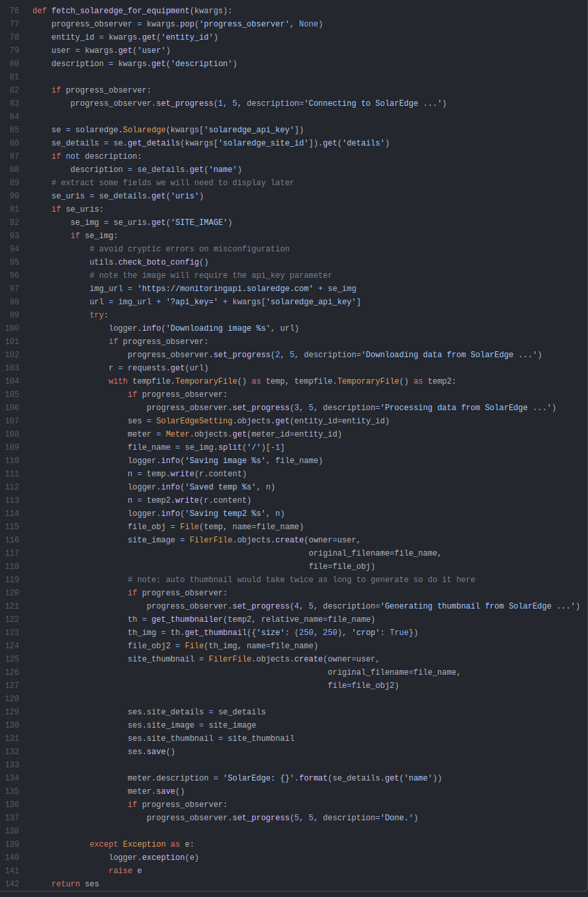
Task: Click the horizontal scrollbar at the bottom
Action: coord(294,894)
